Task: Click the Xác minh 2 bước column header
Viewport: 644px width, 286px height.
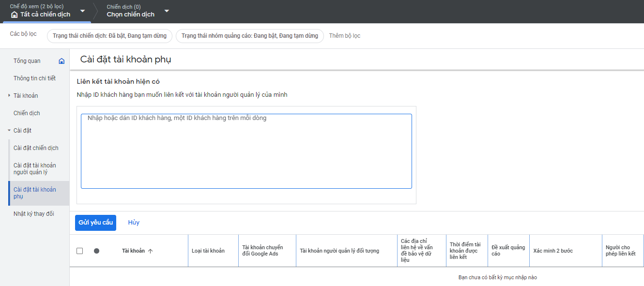Action: click(553, 250)
